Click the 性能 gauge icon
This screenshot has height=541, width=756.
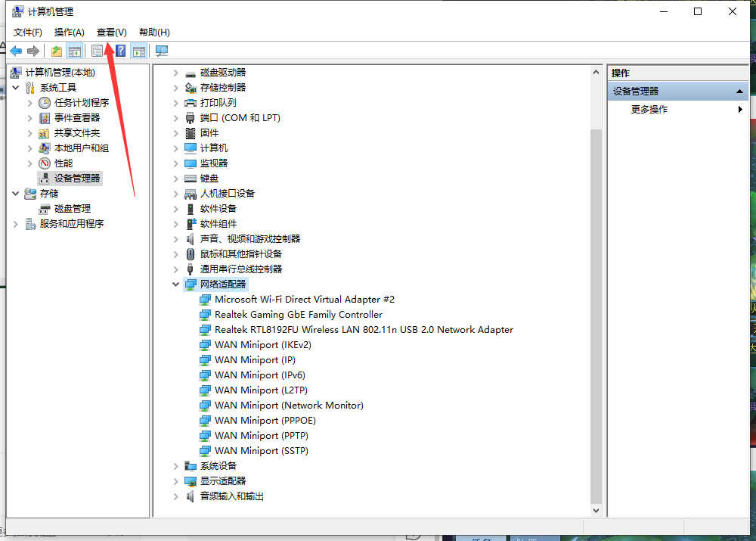(x=45, y=163)
